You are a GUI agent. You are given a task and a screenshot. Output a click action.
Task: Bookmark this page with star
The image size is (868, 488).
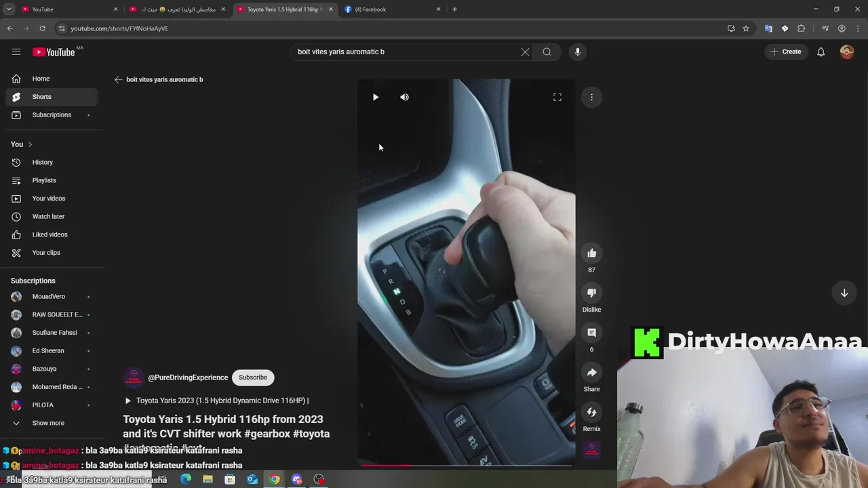(x=746, y=28)
